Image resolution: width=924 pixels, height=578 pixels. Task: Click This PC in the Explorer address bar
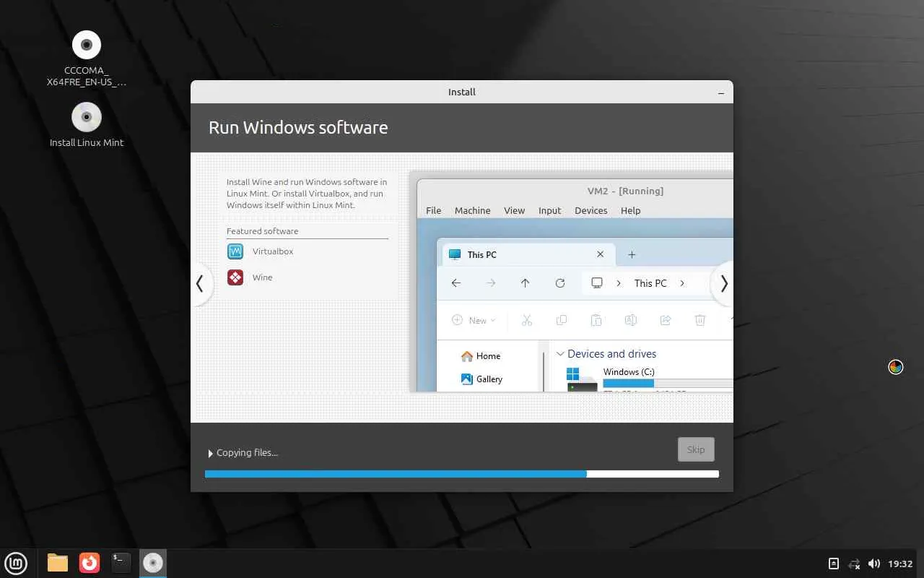[x=650, y=283]
